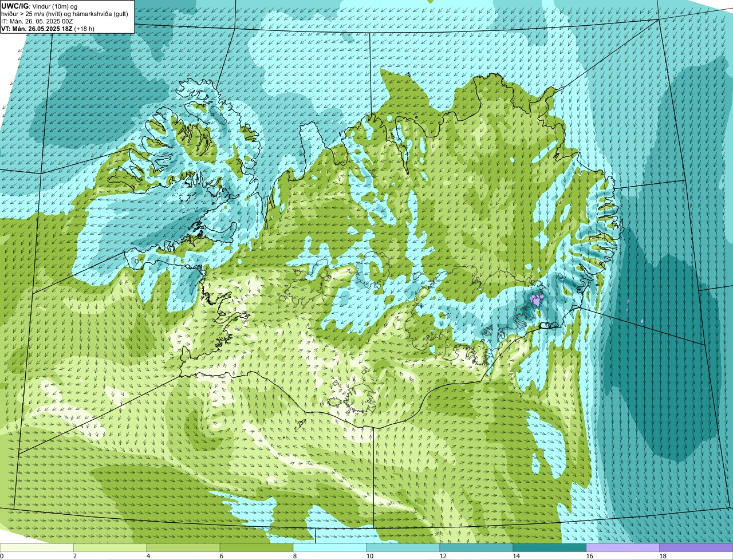This screenshot has height=560, width=733.
Task: Click the colorbar tick label "4"
Action: [148, 556]
